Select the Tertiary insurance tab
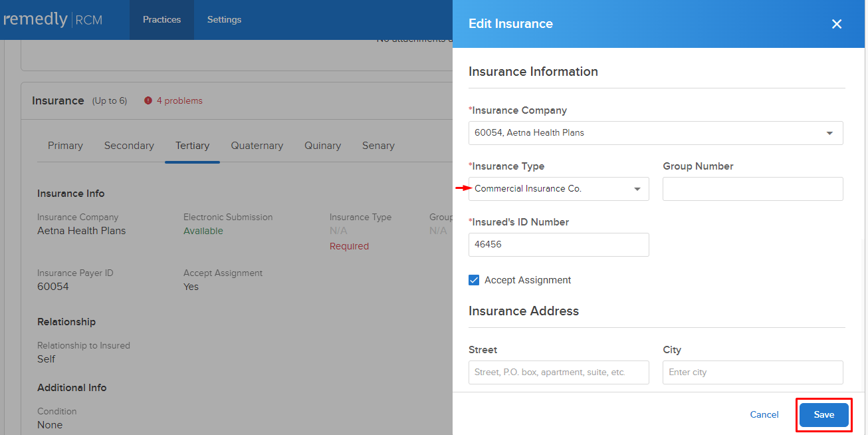868x435 pixels. click(192, 146)
